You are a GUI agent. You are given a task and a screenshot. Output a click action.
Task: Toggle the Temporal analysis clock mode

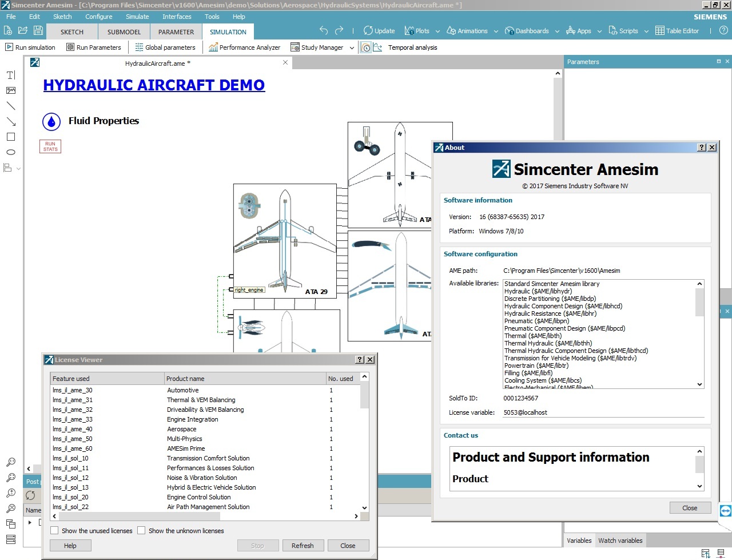(x=366, y=47)
